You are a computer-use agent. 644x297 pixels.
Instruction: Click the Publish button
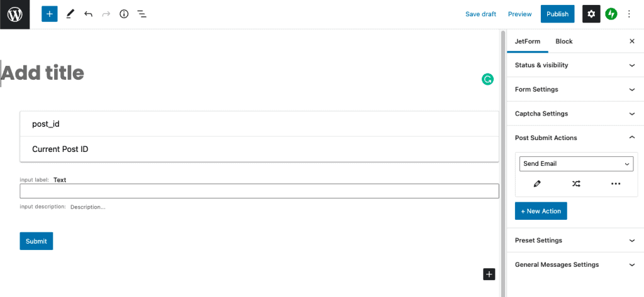pyautogui.click(x=557, y=14)
